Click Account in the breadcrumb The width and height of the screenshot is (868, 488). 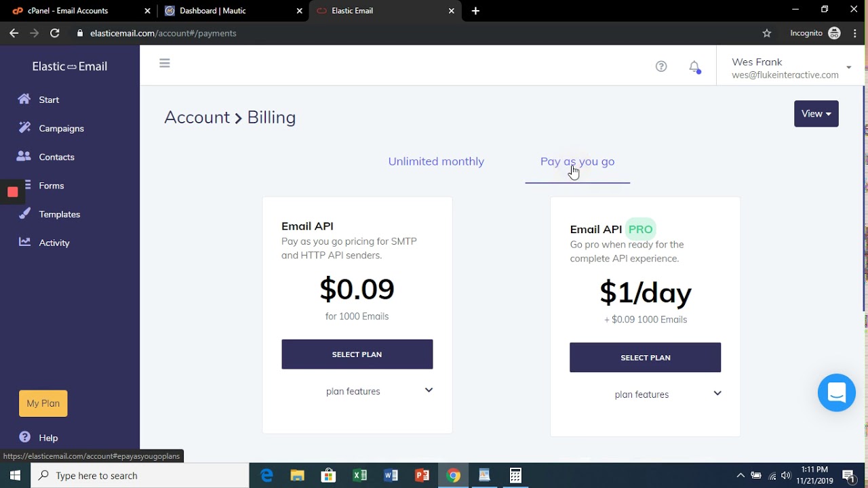197,117
